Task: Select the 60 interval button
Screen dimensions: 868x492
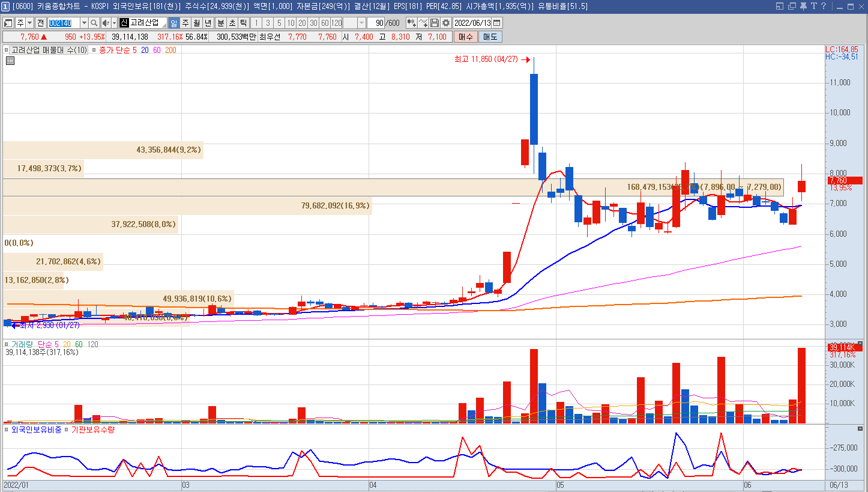Action: click(x=325, y=23)
